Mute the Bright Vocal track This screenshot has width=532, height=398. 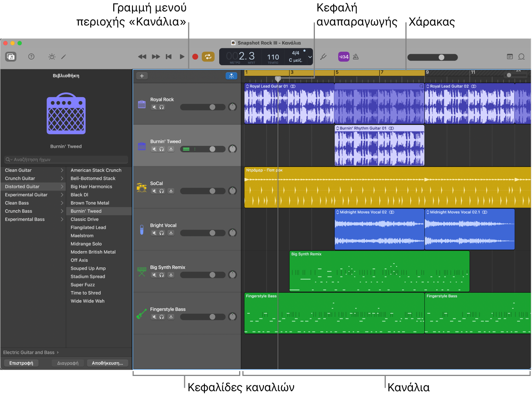tap(154, 233)
